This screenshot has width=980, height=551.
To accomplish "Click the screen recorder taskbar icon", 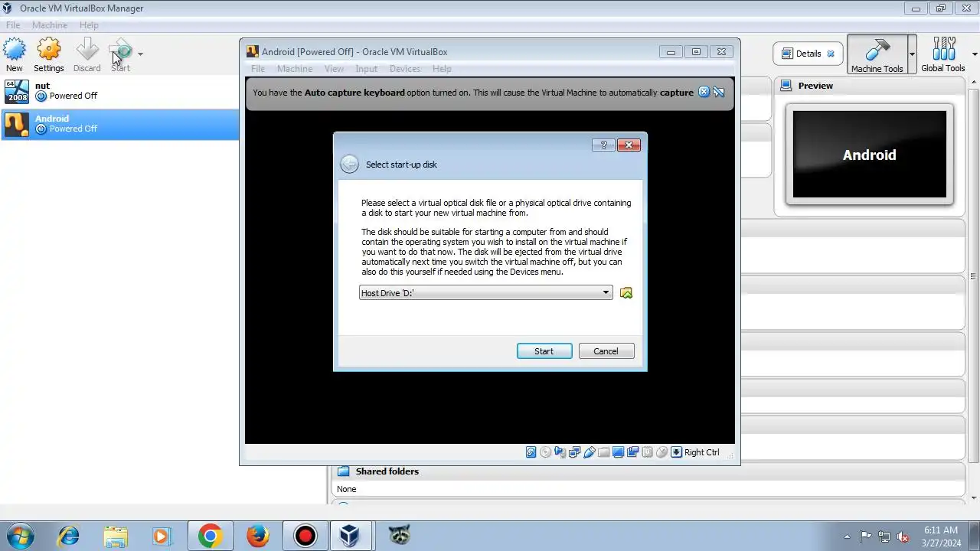I will (305, 536).
